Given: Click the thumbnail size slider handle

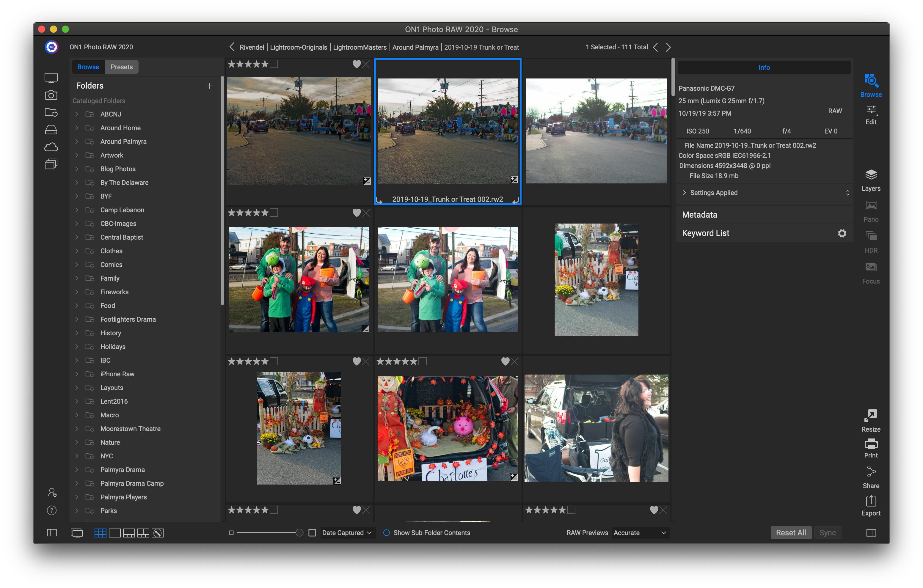Looking at the screenshot, I should [x=299, y=533].
